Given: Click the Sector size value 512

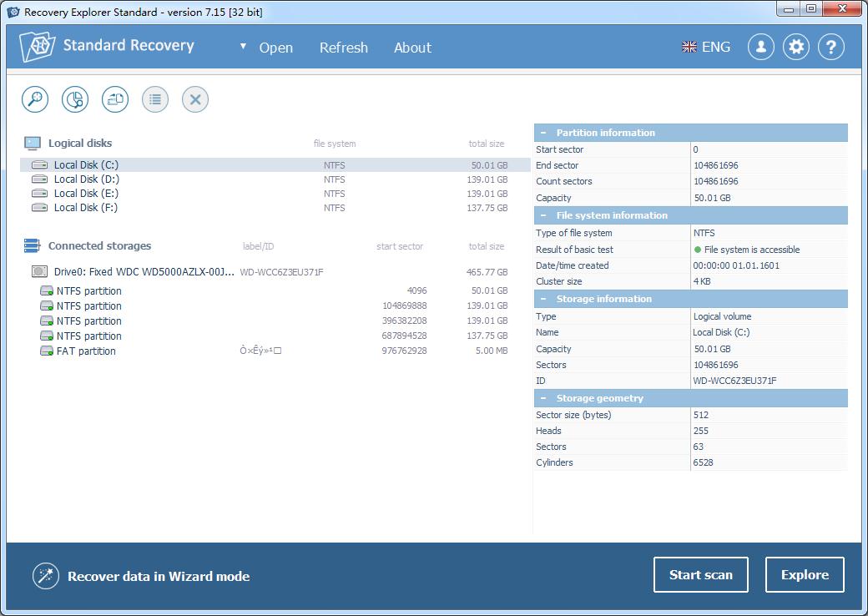Looking at the screenshot, I should click(701, 415).
